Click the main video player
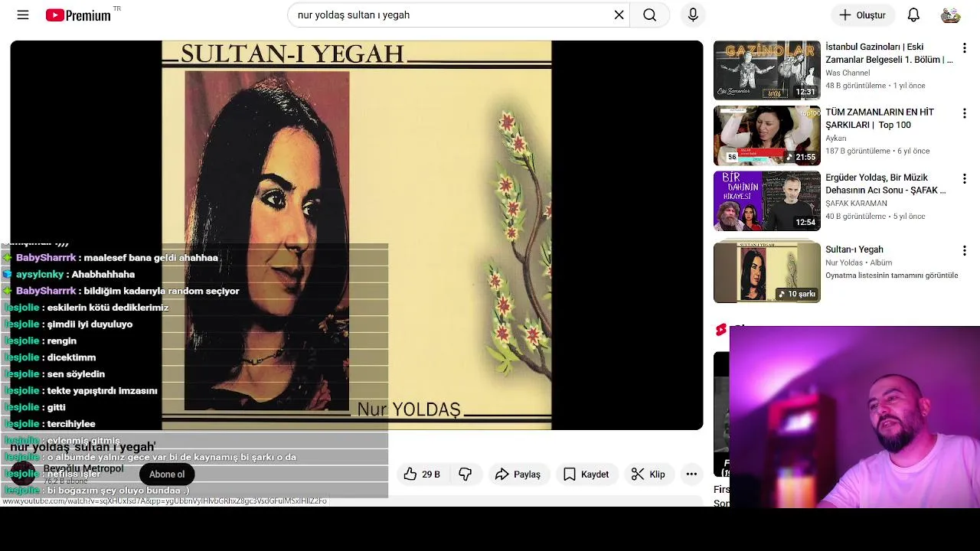This screenshot has height=551, width=980. pyautogui.click(x=357, y=235)
